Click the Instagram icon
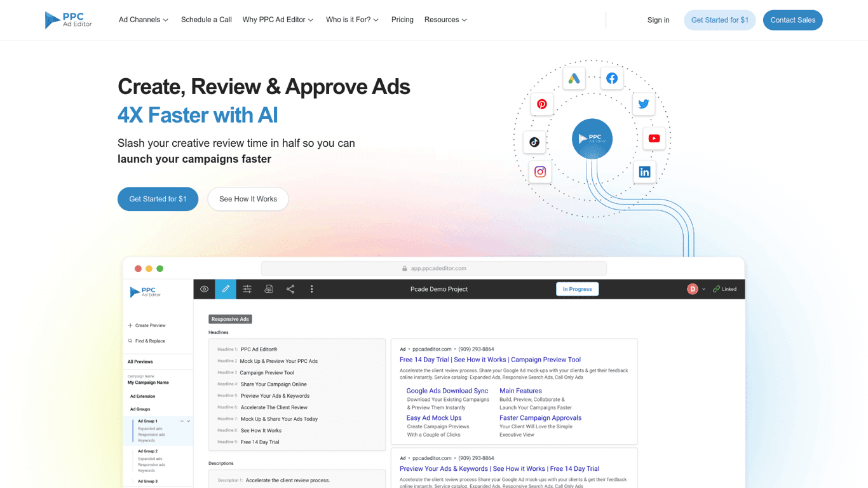The height and width of the screenshot is (488, 868). pyautogui.click(x=540, y=172)
